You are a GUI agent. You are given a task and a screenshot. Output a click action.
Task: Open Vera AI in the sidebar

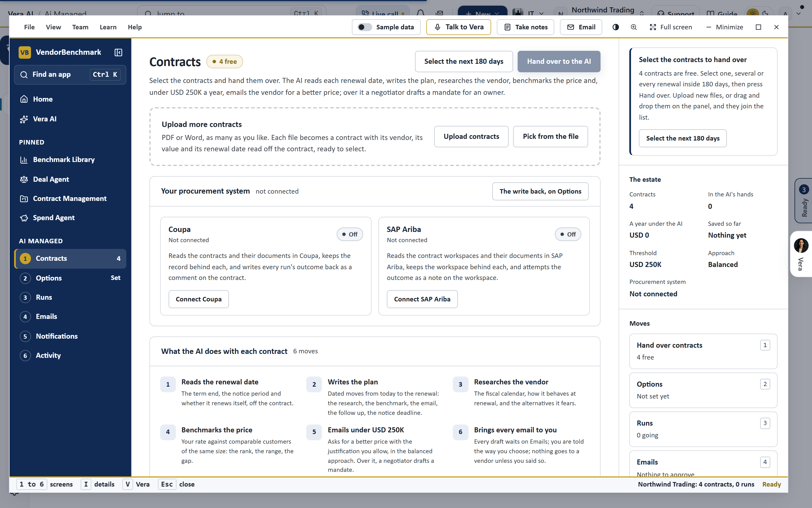[70, 119]
